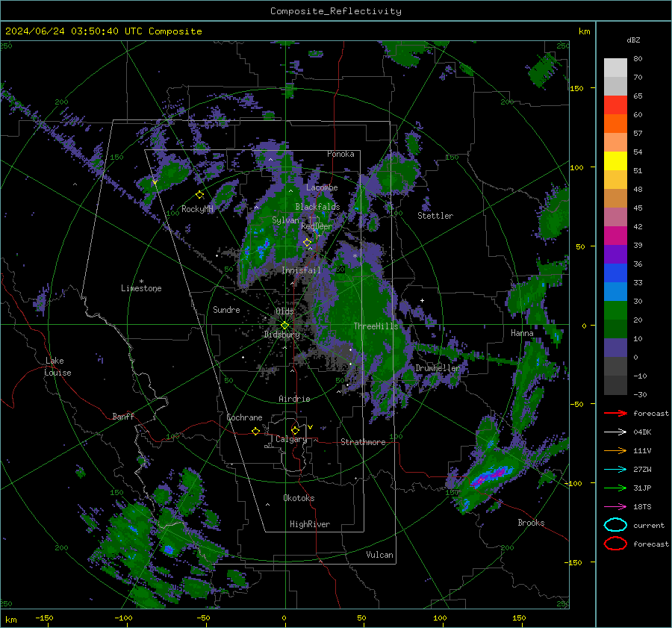Click the Hanna town label
The width and height of the screenshot is (672, 628).
(x=522, y=333)
